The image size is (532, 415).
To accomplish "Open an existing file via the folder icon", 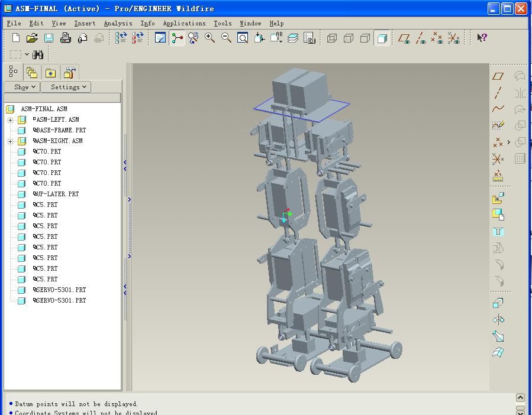I will pyautogui.click(x=32, y=38).
